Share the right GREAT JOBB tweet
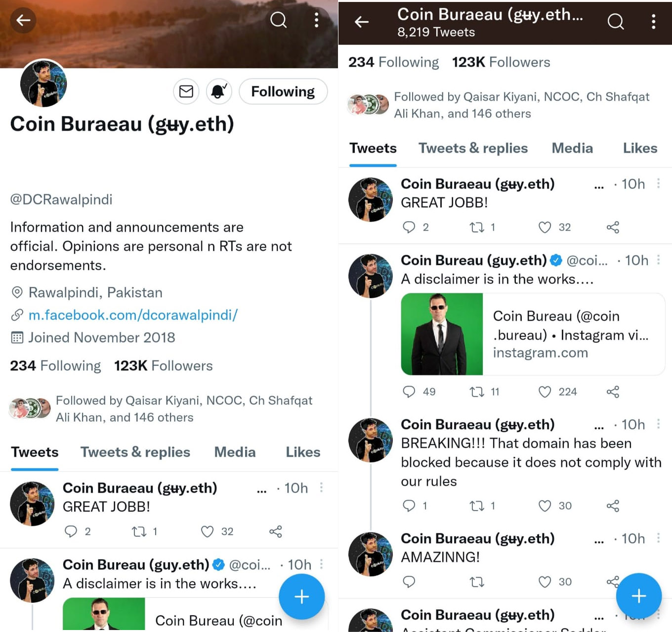The height and width of the screenshot is (632, 672). point(613,228)
